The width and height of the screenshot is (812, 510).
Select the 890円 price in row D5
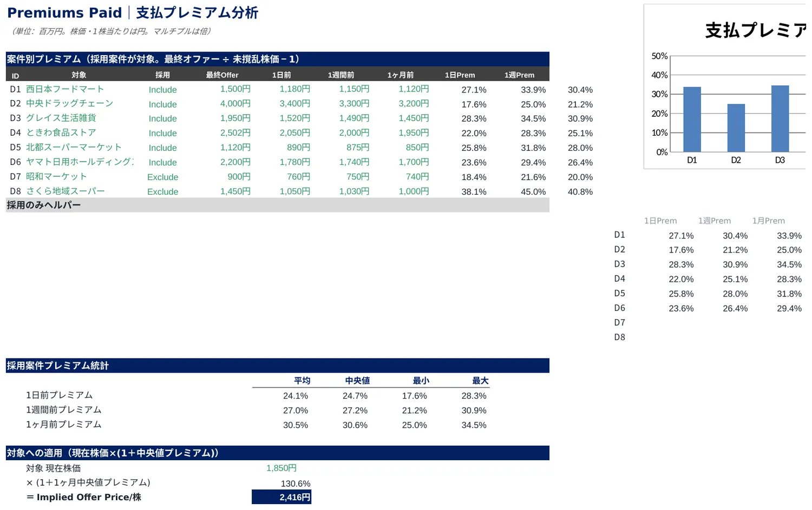point(299,147)
